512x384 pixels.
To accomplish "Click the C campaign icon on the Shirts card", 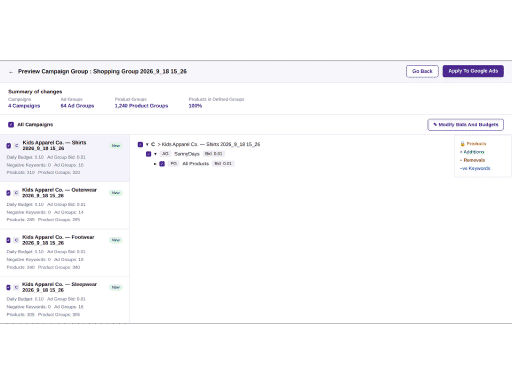I will tap(17, 146).
